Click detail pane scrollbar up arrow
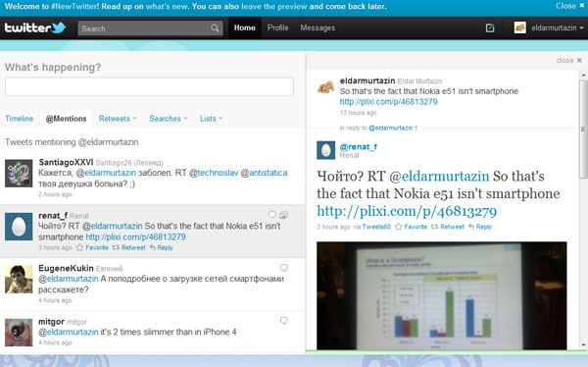The width and height of the screenshot is (588, 367). click(x=583, y=76)
